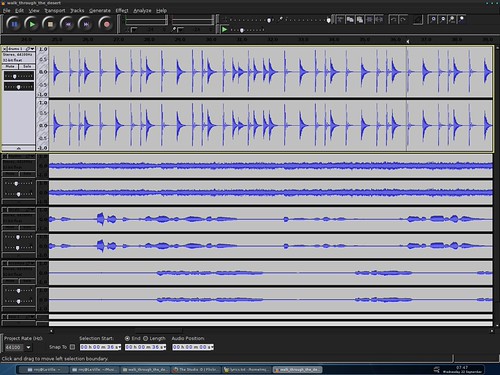500x375 pixels.
Task: Open the Effect menu
Action: tap(122, 11)
